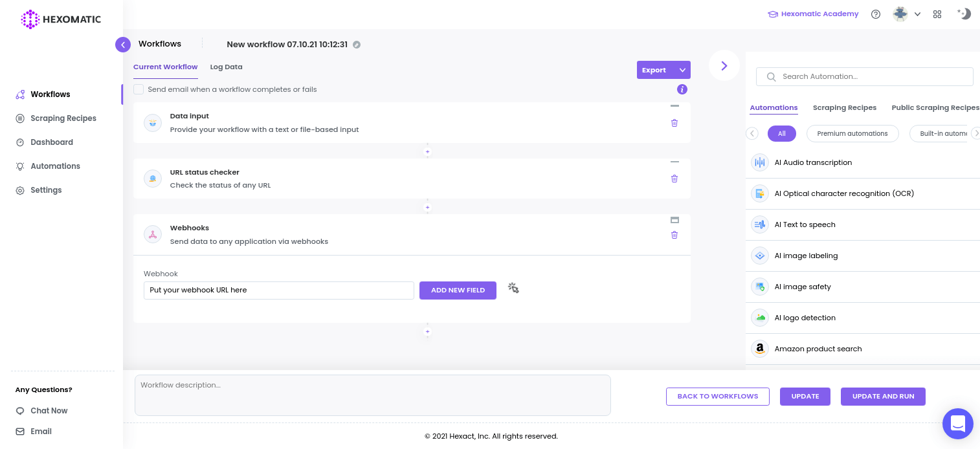
Task: Delete the URL status checker step
Action: tap(674, 179)
